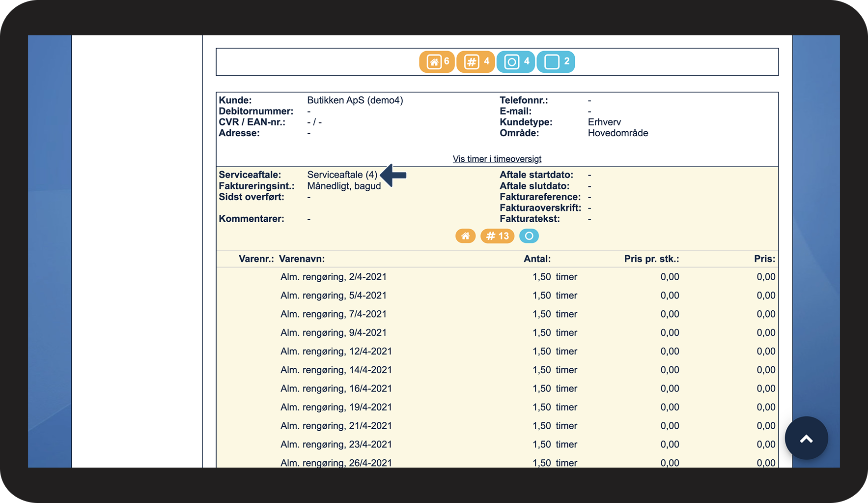Click the 'Serviceaftale (4)' agreement name
The width and height of the screenshot is (868, 503).
[342, 175]
